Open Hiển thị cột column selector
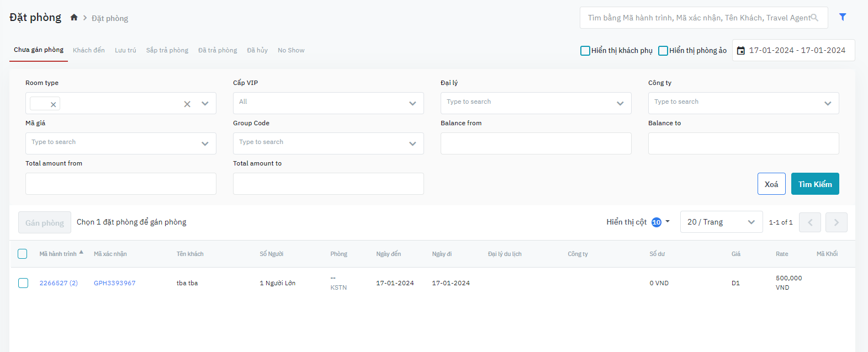This screenshot has width=868, height=352. [x=638, y=222]
